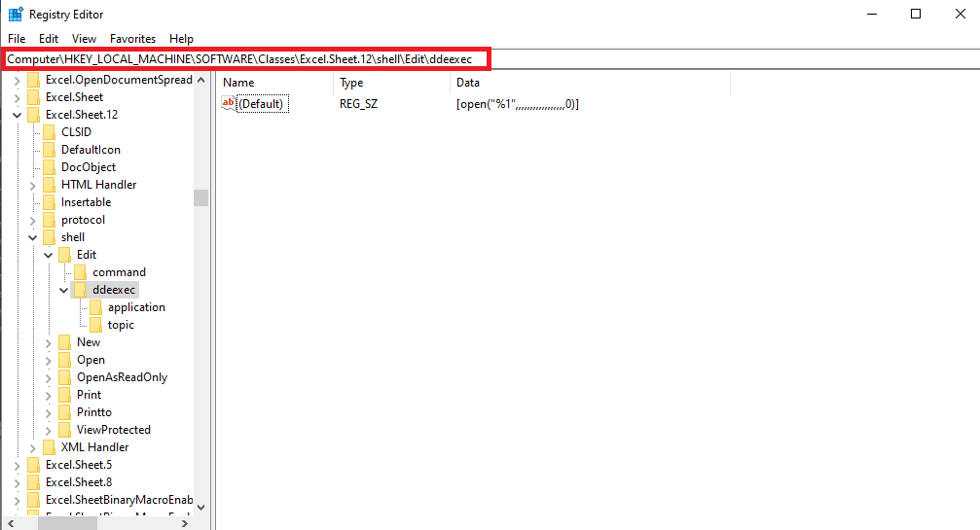This screenshot has width=980, height=530.
Task: Select the Excel.Sheet.12 folder icon
Action: click(34, 115)
